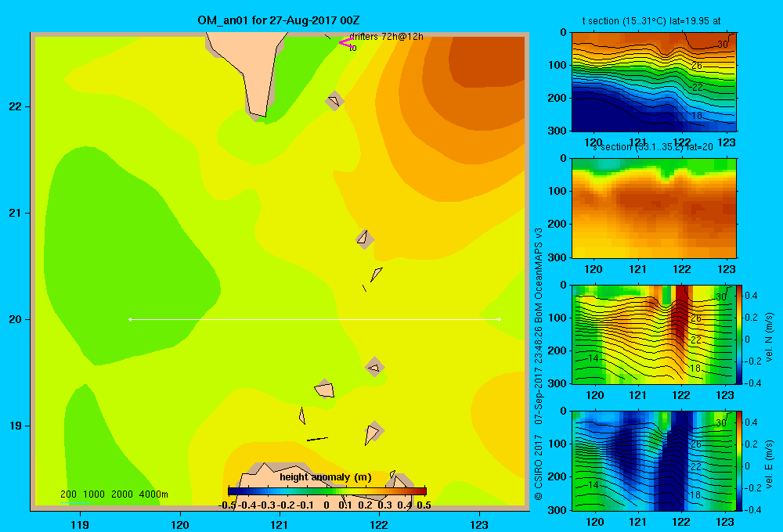Click the main map longitude tick label 120
The height and width of the screenshot is (532, 783).
[180, 524]
